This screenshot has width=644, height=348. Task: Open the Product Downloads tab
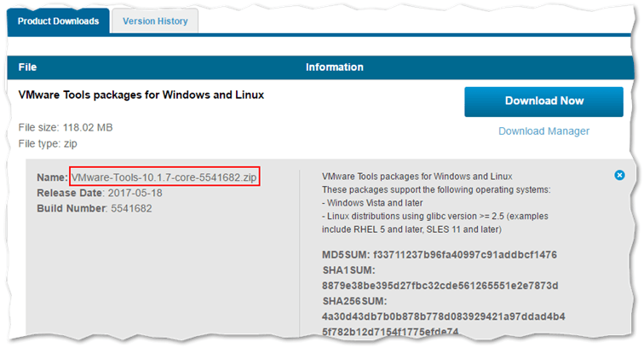[58, 21]
